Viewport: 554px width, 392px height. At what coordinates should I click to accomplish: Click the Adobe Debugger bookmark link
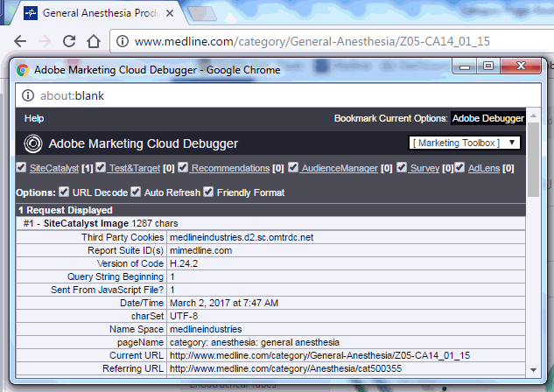point(488,118)
